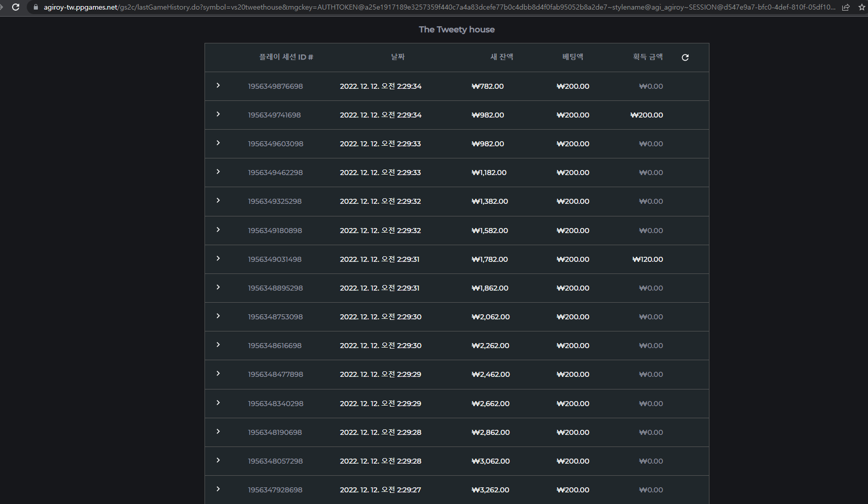Viewport: 868px width, 504px height.
Task: Click the ₩1,862.00 new balance value
Action: (490, 288)
